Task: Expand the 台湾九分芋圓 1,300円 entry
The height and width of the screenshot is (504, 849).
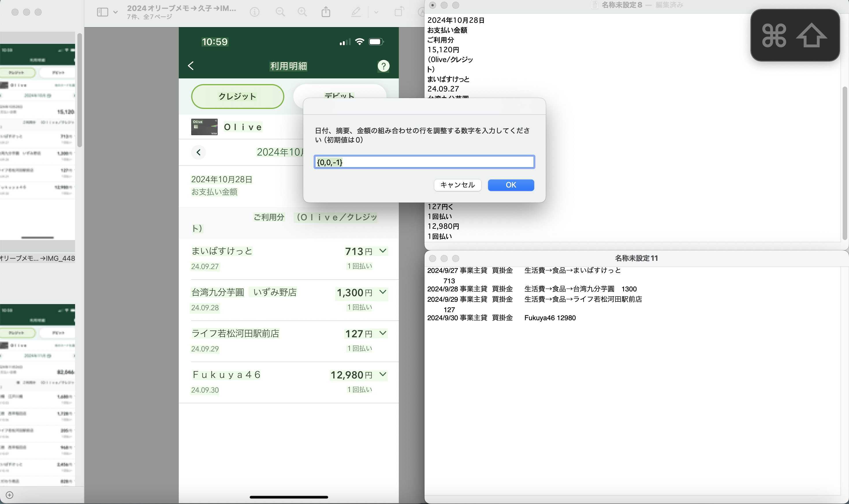Action: click(x=383, y=292)
